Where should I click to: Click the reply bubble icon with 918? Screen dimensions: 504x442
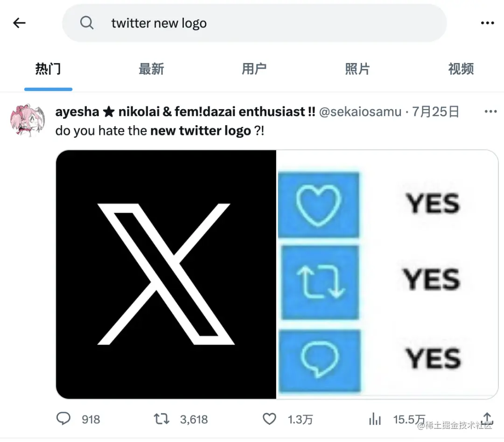(x=63, y=419)
